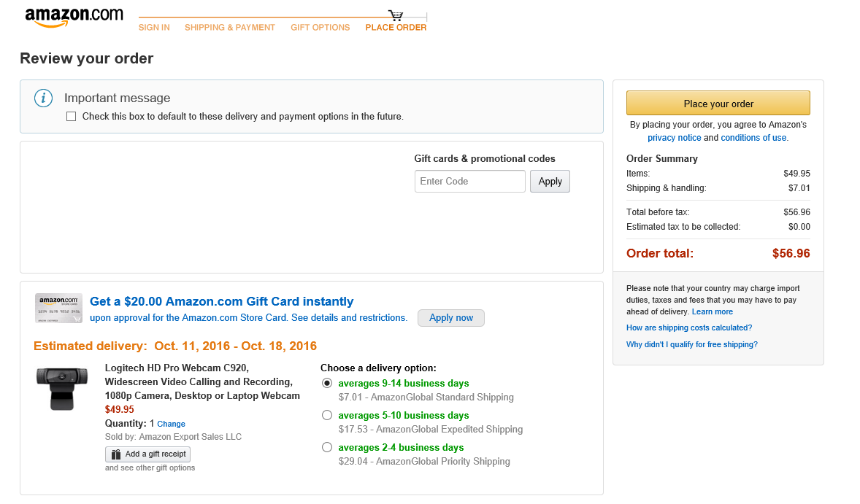This screenshot has height=504, width=860.
Task: Apply the promotional code
Action: click(550, 182)
